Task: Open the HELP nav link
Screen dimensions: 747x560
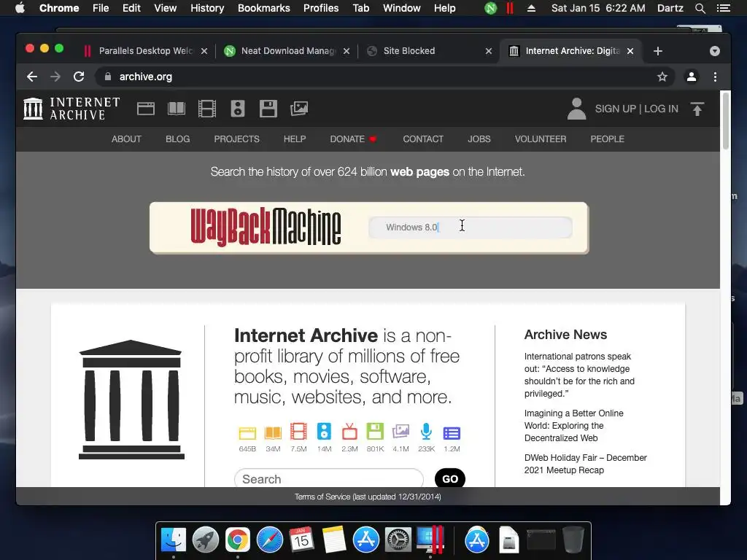Action: tap(295, 139)
